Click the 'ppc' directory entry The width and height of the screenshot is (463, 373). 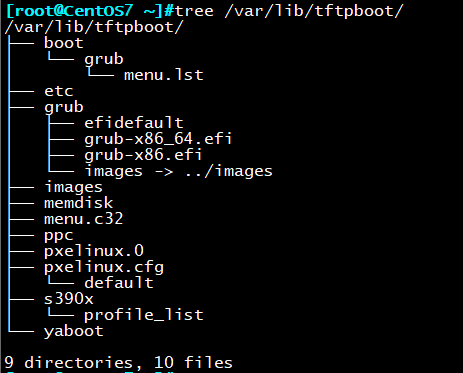59,236
